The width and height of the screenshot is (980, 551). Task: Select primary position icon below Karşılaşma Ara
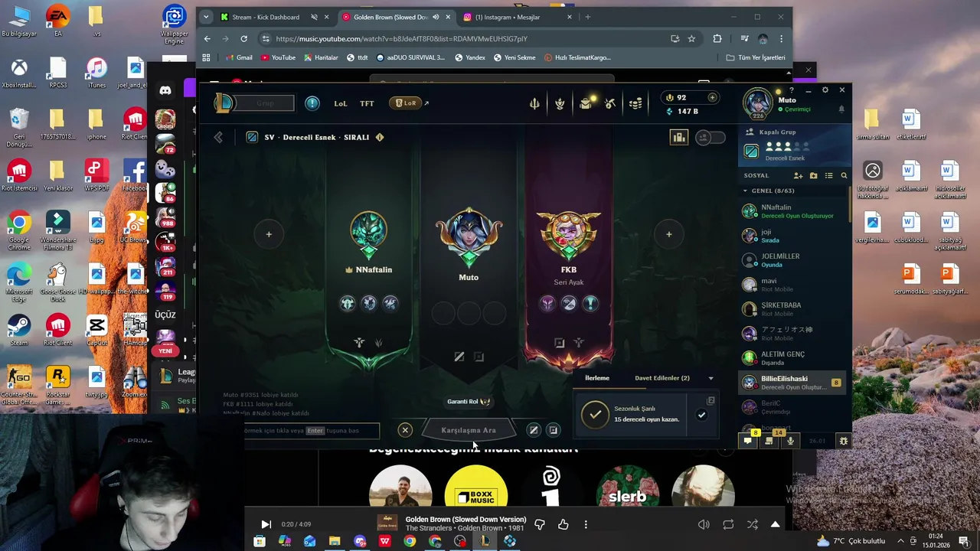[x=534, y=430]
